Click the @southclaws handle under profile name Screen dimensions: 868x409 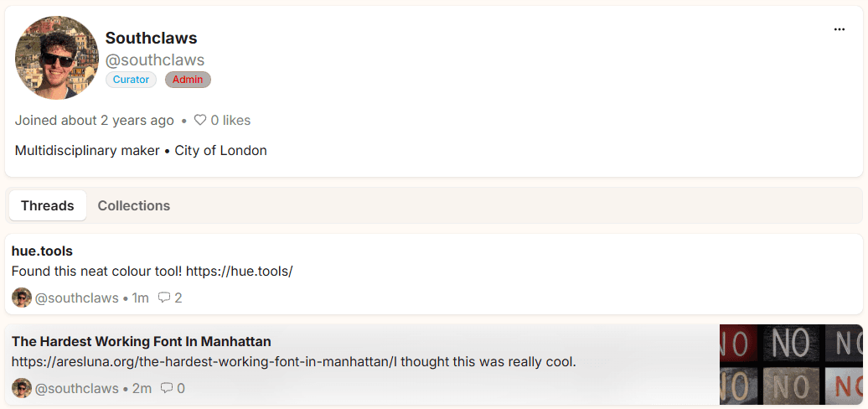[155, 60]
